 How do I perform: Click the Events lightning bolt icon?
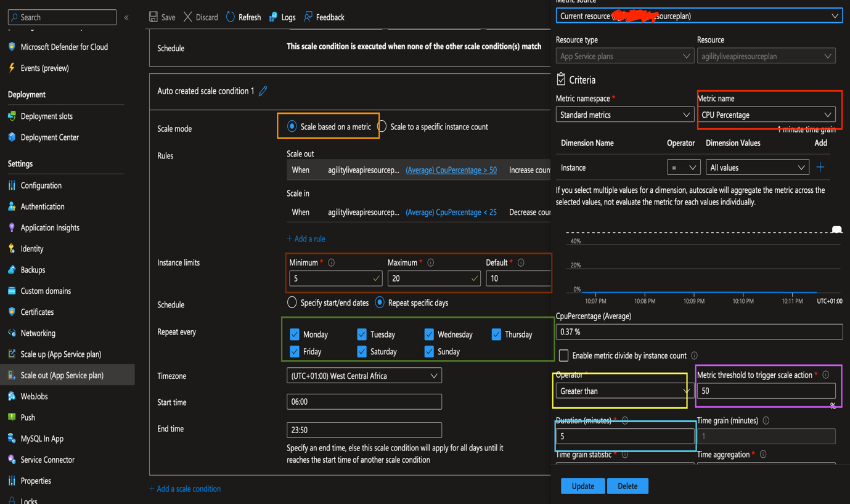(x=12, y=68)
